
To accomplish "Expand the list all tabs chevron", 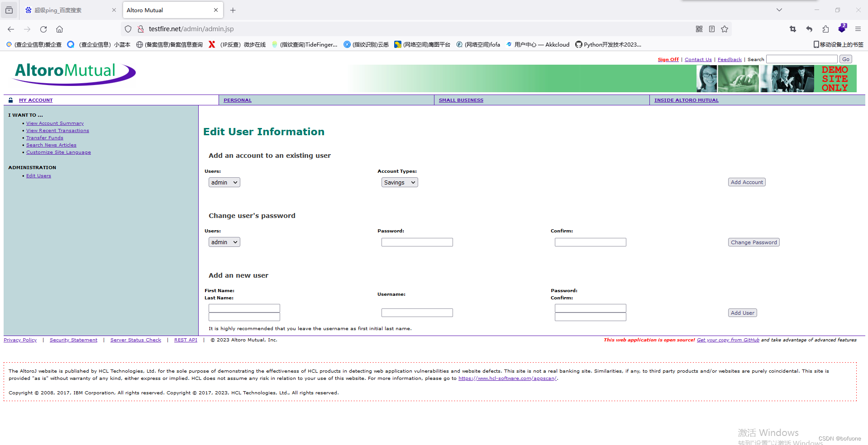I will (779, 10).
